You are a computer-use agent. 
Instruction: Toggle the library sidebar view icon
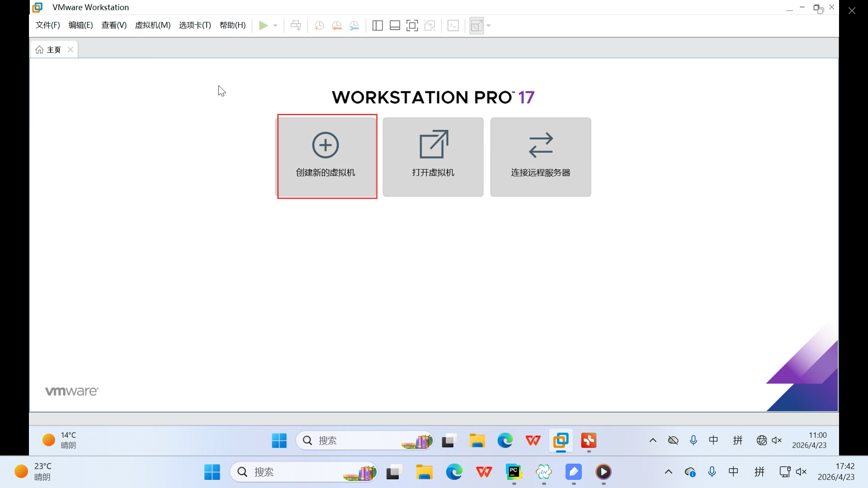[x=377, y=26]
